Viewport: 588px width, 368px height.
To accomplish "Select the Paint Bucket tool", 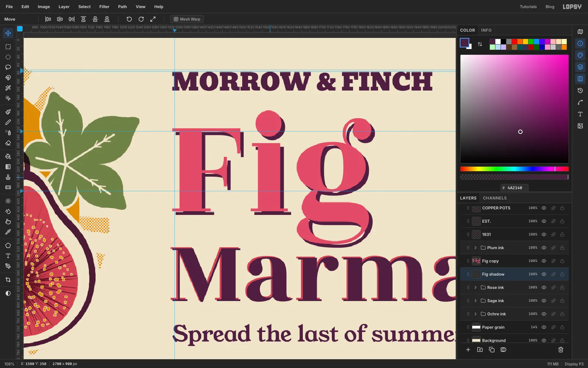I will pyautogui.click(x=8, y=156).
